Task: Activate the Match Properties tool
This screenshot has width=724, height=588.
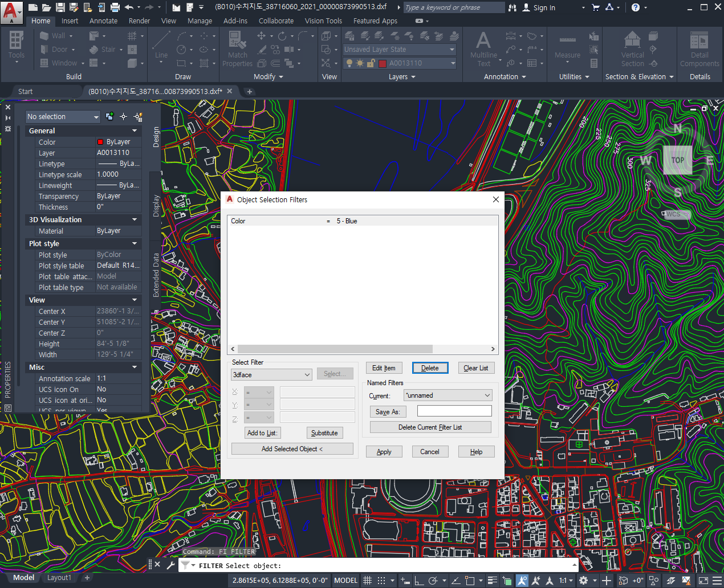Action: (237, 48)
